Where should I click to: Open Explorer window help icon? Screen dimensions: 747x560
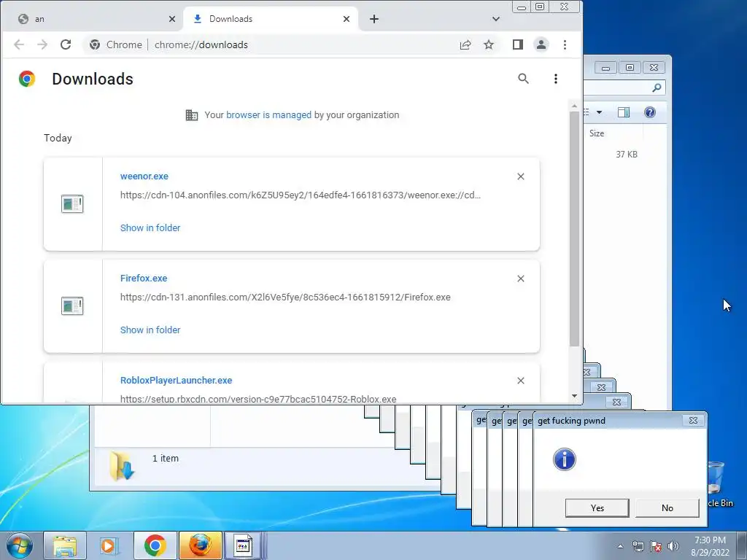650,112
